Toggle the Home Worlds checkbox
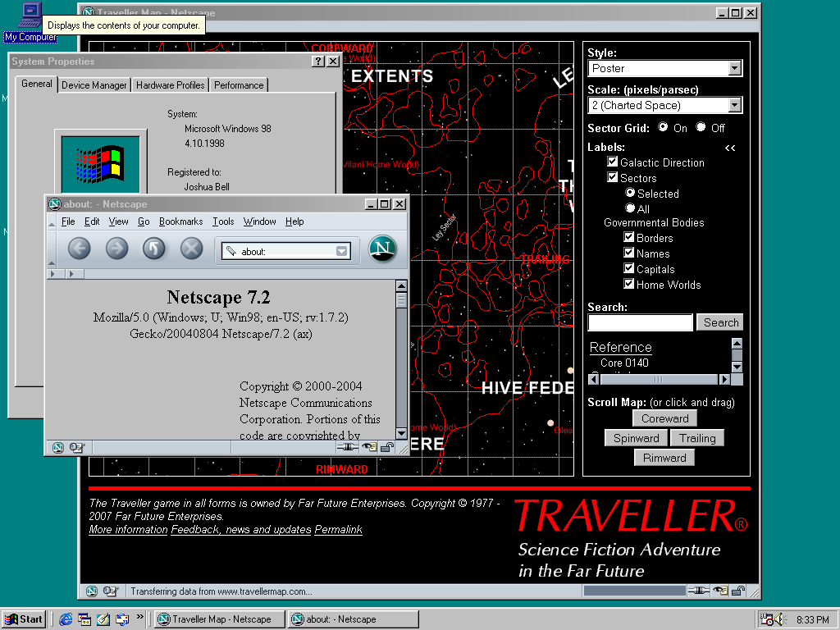Image resolution: width=840 pixels, height=630 pixels. coord(629,283)
